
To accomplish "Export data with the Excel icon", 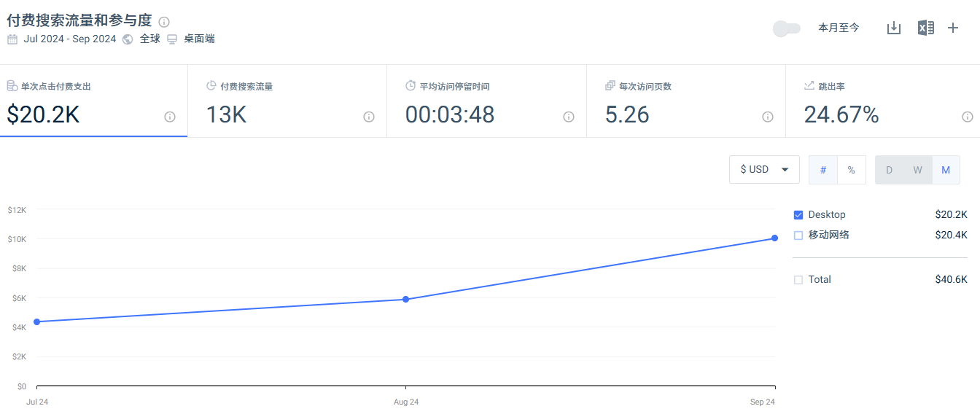I will pos(925,28).
